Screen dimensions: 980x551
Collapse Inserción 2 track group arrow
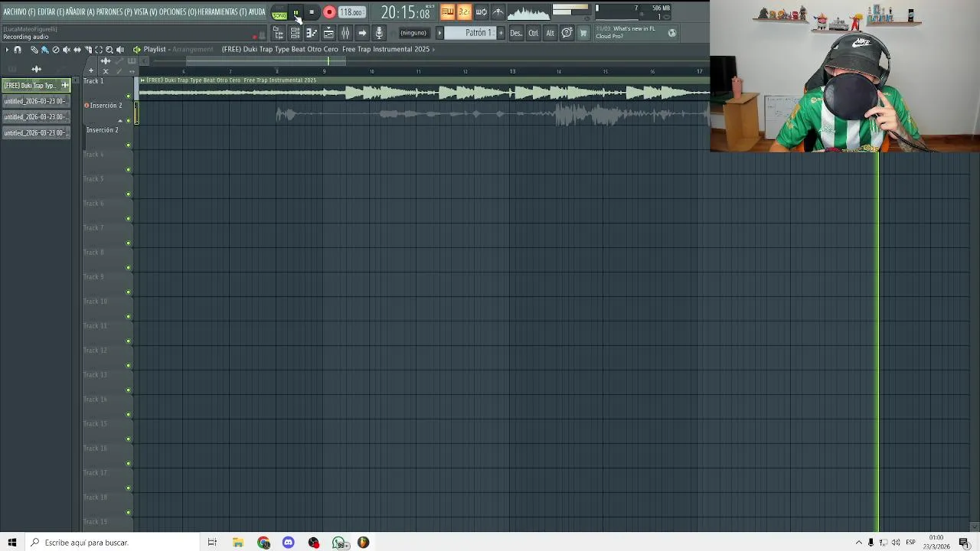[x=120, y=121]
